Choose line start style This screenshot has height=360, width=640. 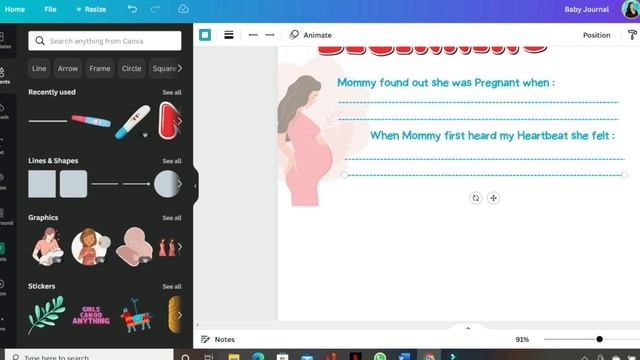click(x=253, y=35)
